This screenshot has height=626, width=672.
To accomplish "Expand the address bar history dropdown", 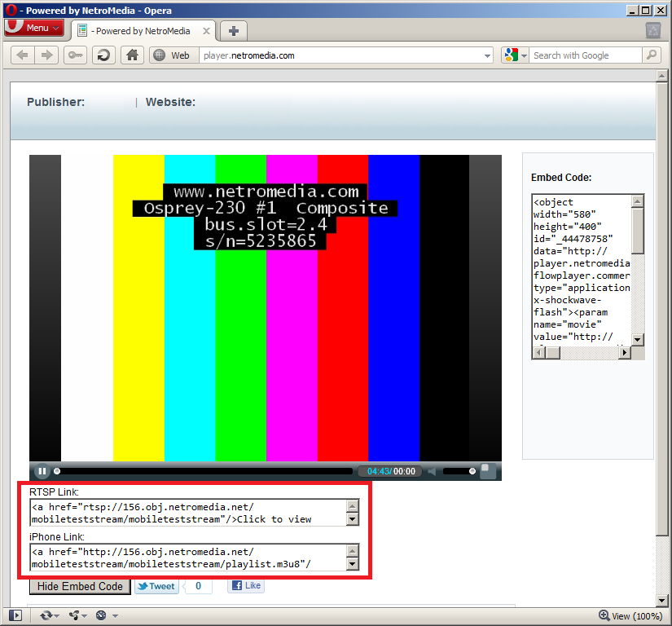I will tap(487, 55).
